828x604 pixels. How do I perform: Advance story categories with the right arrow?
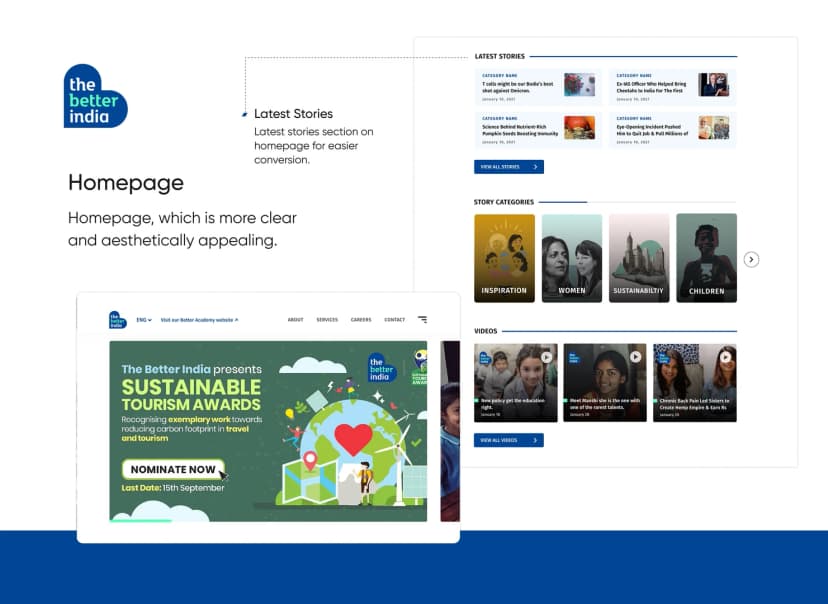(751, 259)
